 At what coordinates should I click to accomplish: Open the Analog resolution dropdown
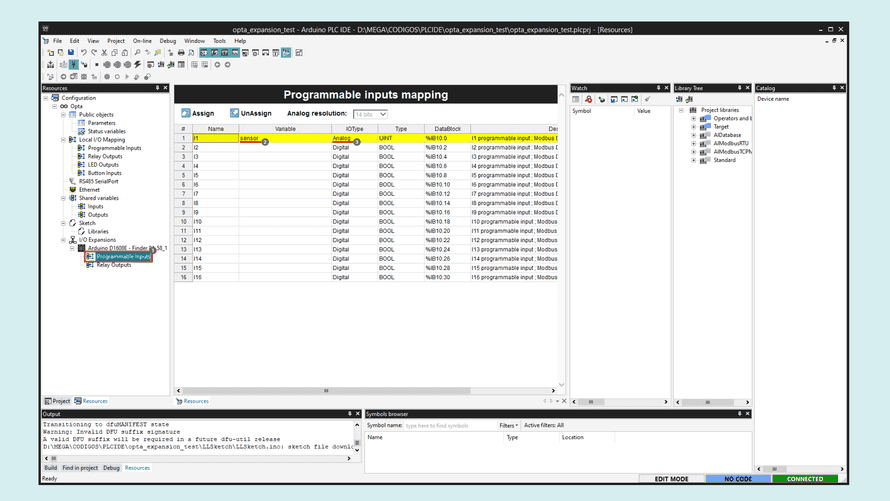370,114
